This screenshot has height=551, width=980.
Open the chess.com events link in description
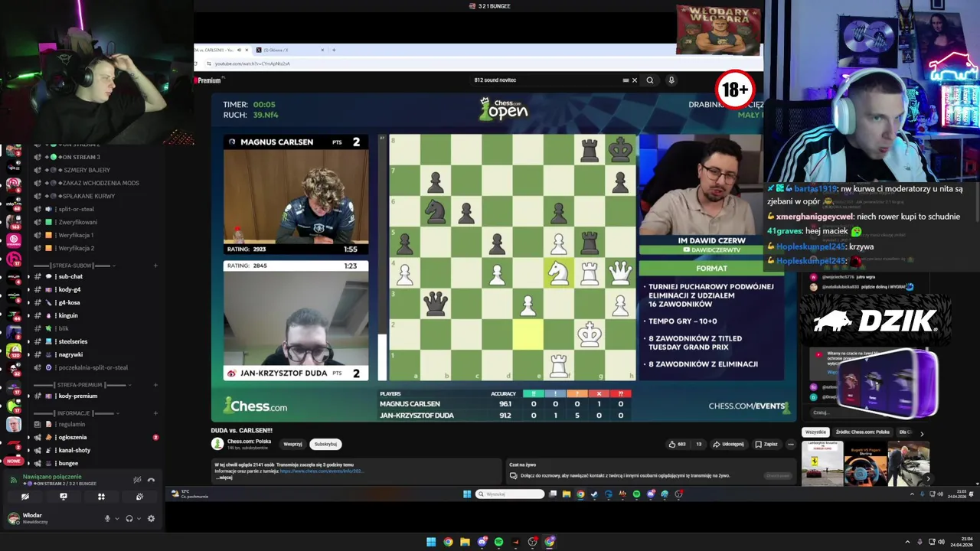tap(321, 471)
